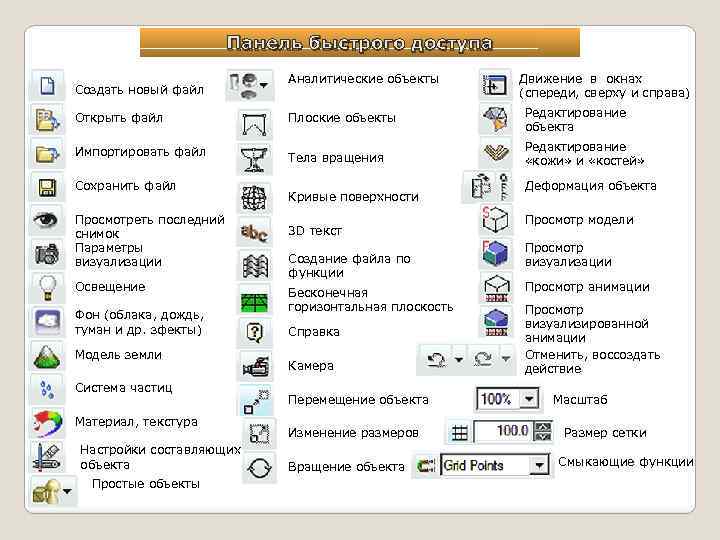Expand the Undo history dropdown arrow
The width and height of the screenshot is (720, 540).
[x=458, y=360]
